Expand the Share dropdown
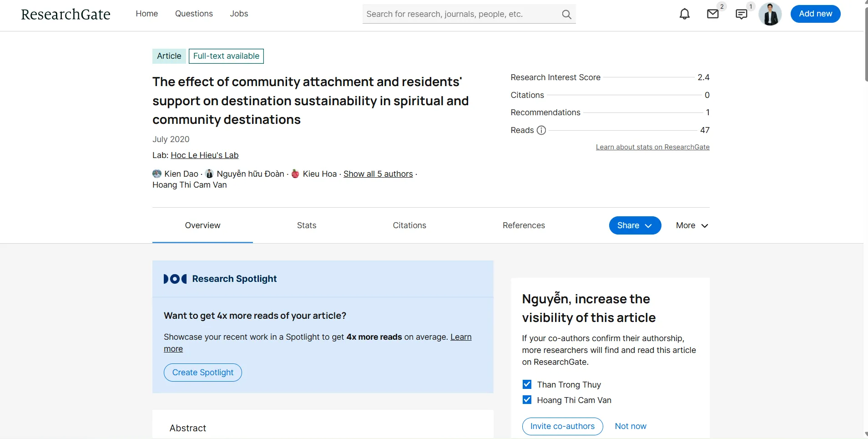Viewport: 868px width, 439px height. coord(635,225)
